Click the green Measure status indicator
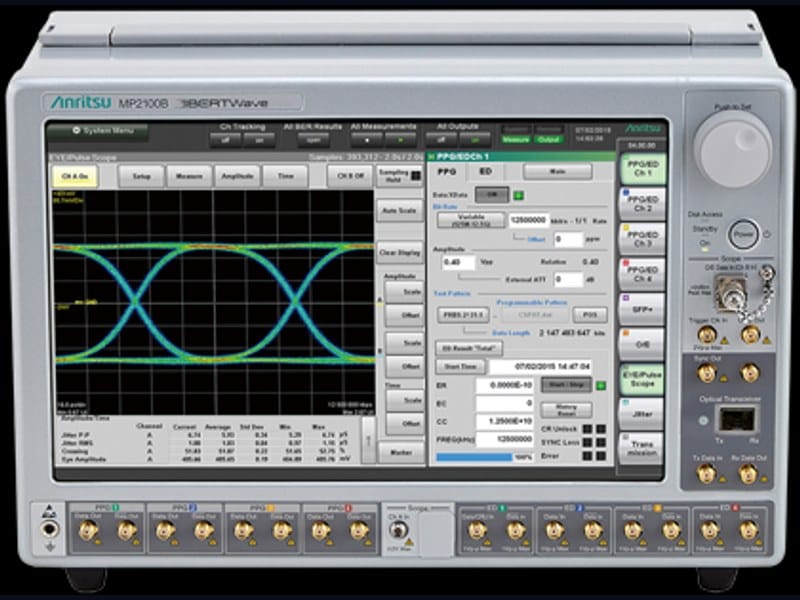Viewport: 800px width, 600px height. pos(516,139)
